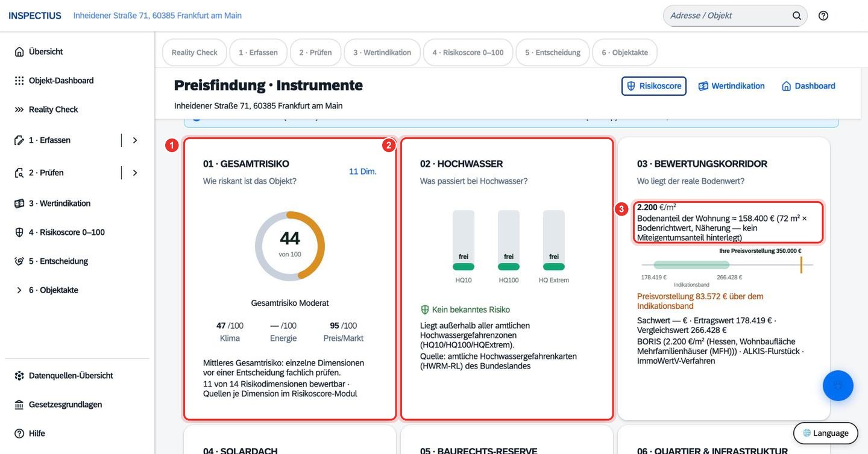The height and width of the screenshot is (454, 868).
Task: Switch to 4 · Risikoscore 0–100 step tab
Action: pos(468,52)
